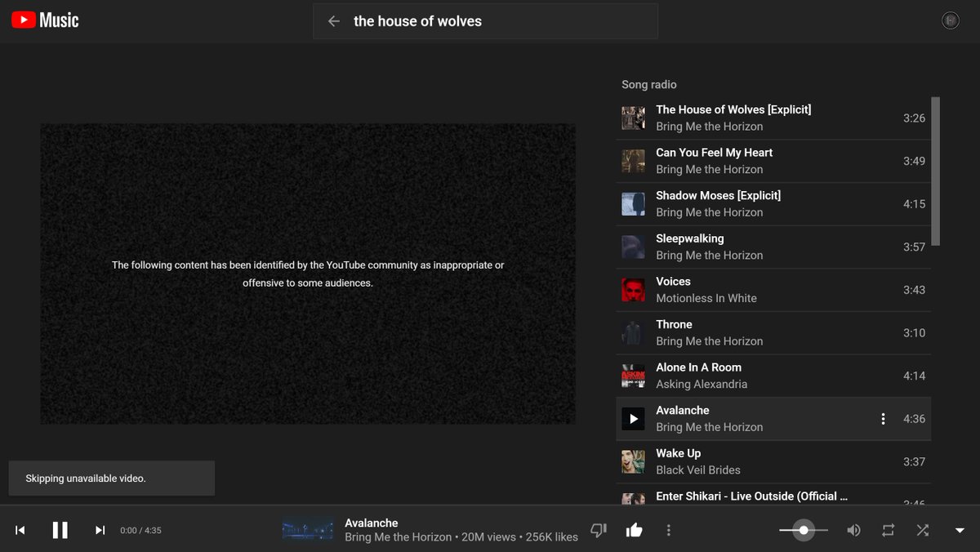The width and height of the screenshot is (980, 552).
Task: Collapse the player page arrow
Action: click(960, 530)
